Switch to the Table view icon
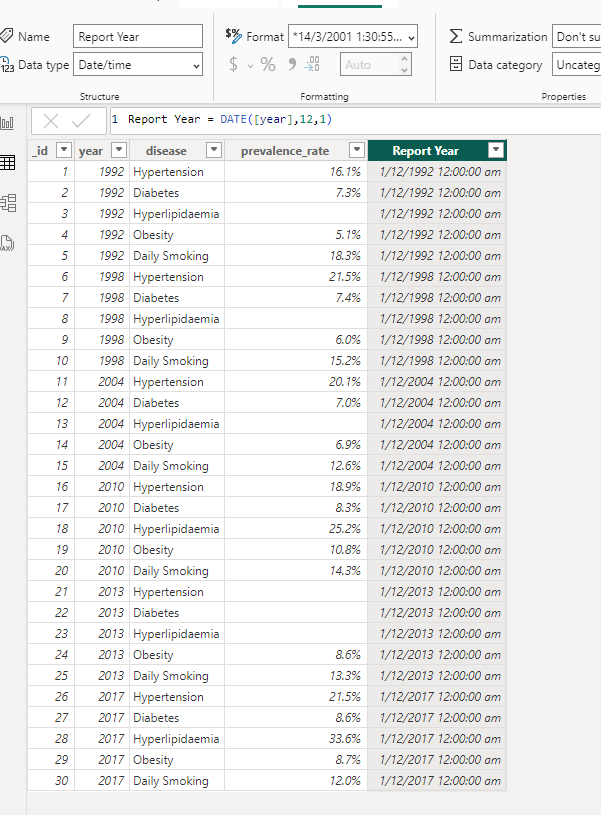Image resolution: width=601 pixels, height=815 pixels. [7, 163]
